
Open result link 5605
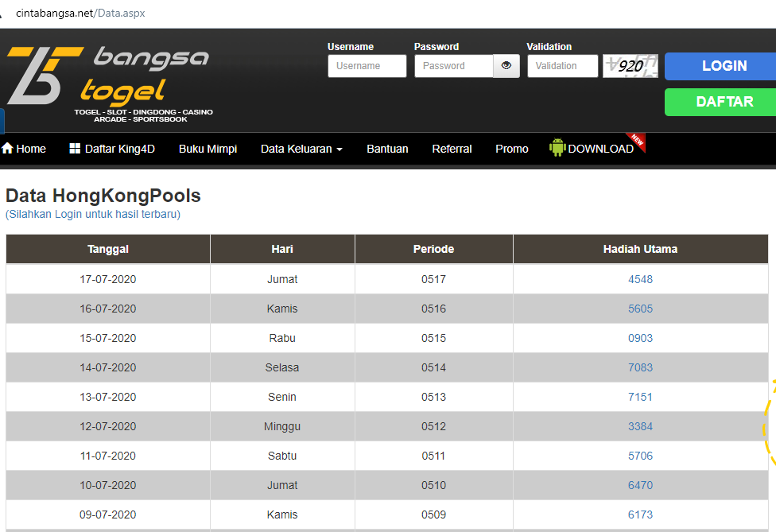tap(640, 309)
